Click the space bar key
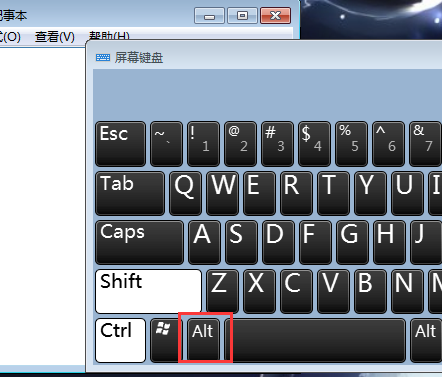This screenshot has width=442, height=377. [315, 340]
